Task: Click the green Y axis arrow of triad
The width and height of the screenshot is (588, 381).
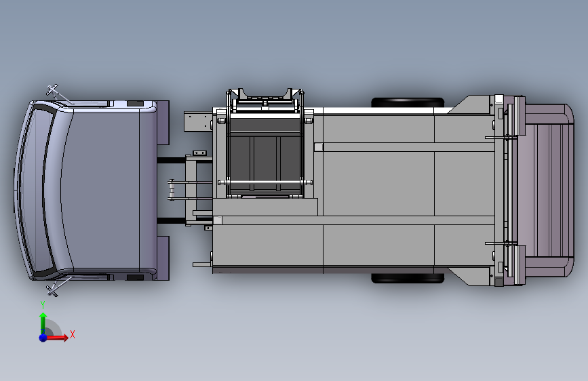Action: point(43,323)
